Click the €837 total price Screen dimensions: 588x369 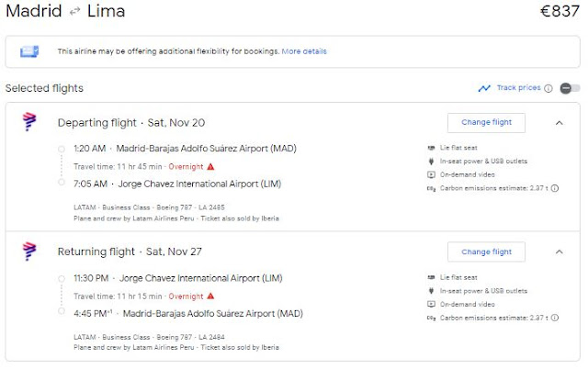click(557, 12)
